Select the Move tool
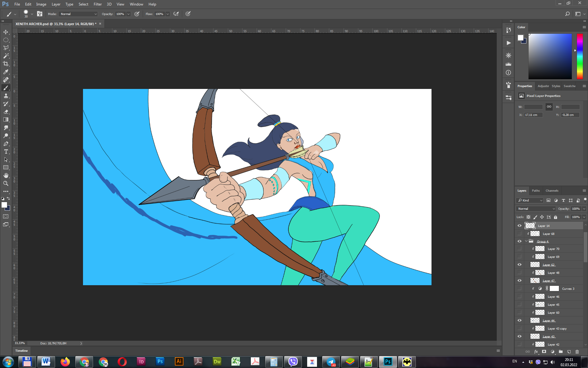This screenshot has height=368, width=588. tap(6, 32)
